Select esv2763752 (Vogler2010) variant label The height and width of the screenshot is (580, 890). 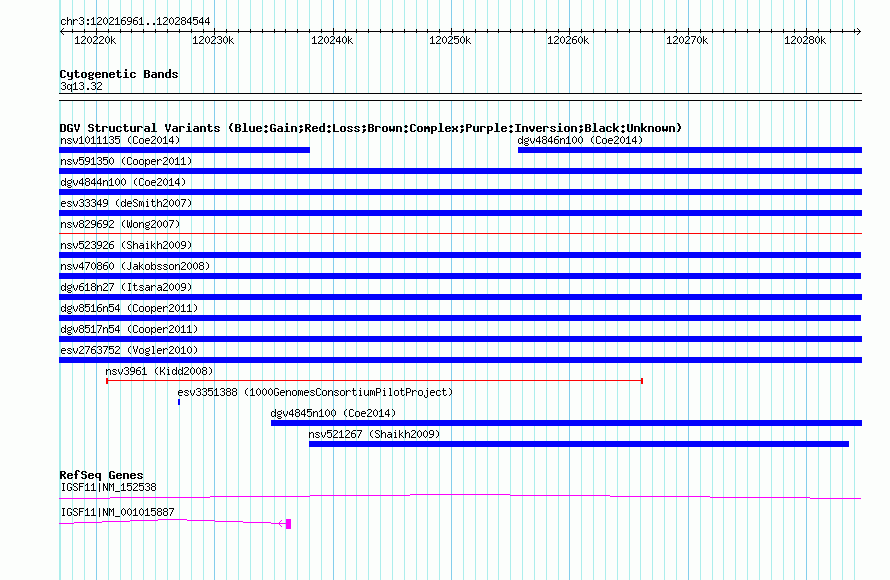click(x=129, y=350)
